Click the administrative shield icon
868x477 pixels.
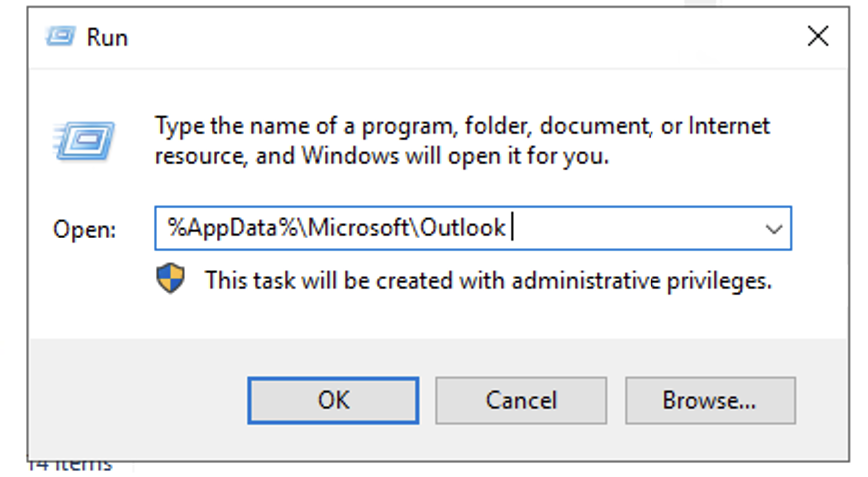click(170, 280)
